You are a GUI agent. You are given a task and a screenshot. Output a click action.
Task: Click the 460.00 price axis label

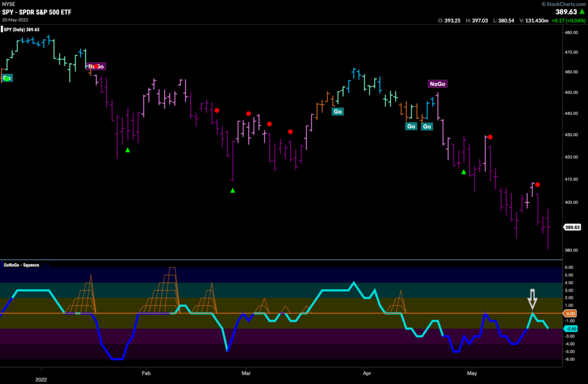click(571, 72)
